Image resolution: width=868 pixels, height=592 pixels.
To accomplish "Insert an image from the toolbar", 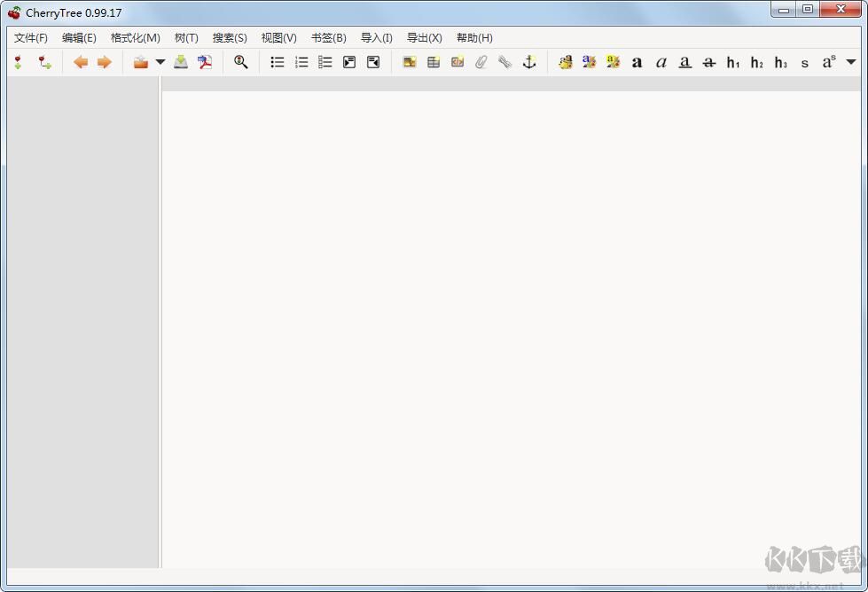I will [x=410, y=62].
